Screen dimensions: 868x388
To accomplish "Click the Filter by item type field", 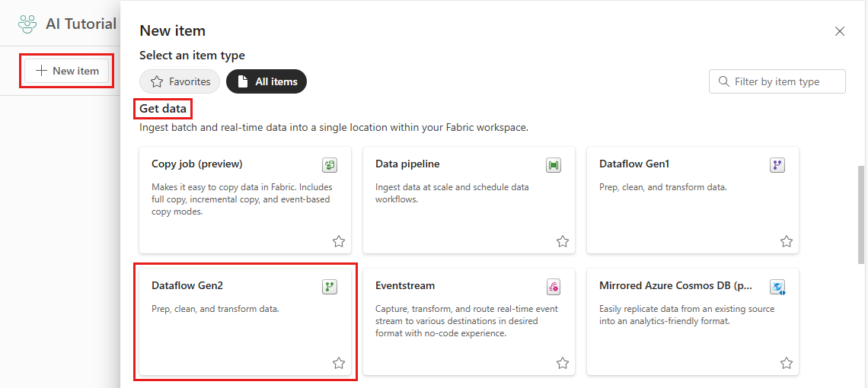I will pyautogui.click(x=777, y=81).
